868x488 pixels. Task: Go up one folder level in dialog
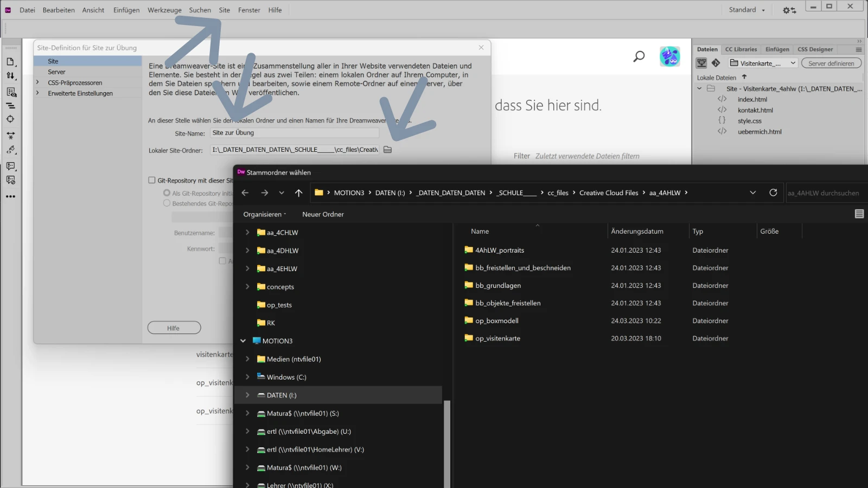298,192
